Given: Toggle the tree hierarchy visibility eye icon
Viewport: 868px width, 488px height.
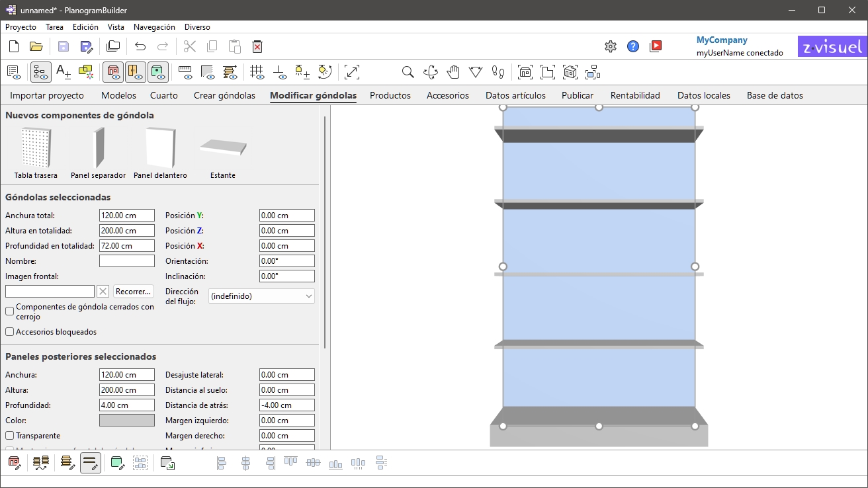Looking at the screenshot, I should pos(41,71).
